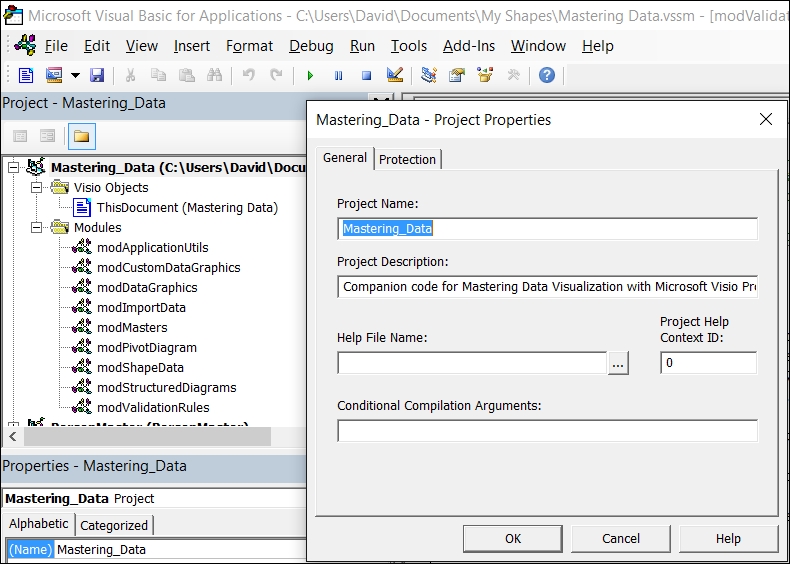Select the General tab in Project Properties
The image size is (790, 564).
pos(345,158)
